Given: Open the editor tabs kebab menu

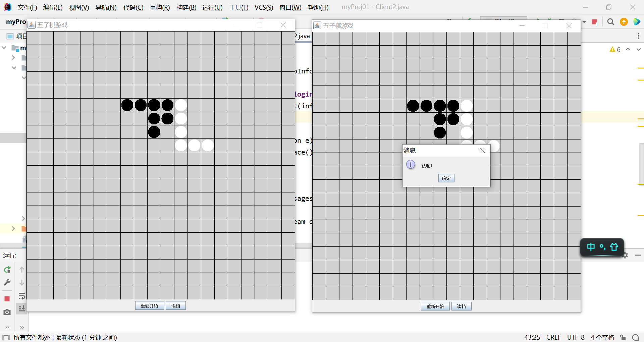Looking at the screenshot, I should (x=639, y=36).
